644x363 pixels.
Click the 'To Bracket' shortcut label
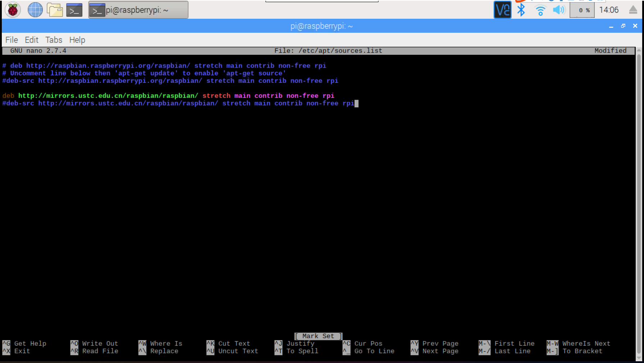(582, 351)
